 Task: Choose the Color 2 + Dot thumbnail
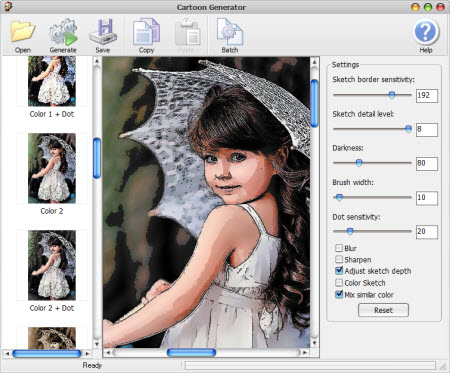pos(52,265)
